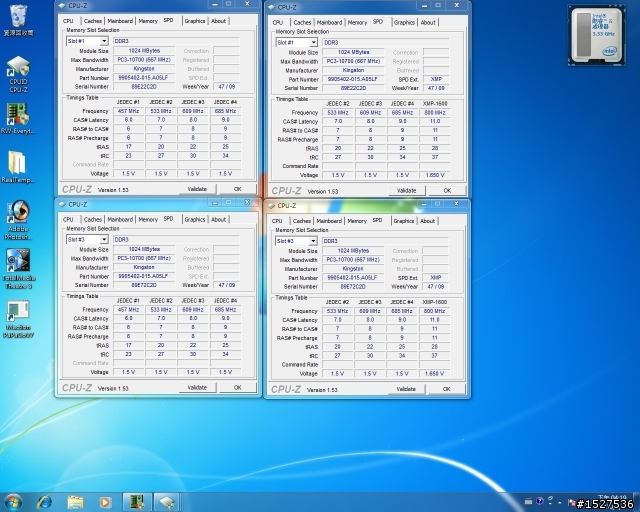The image size is (640, 512).
Task: Expand the Slot #1 dropdown in the JEDEC #1 window
Action: tap(104, 41)
